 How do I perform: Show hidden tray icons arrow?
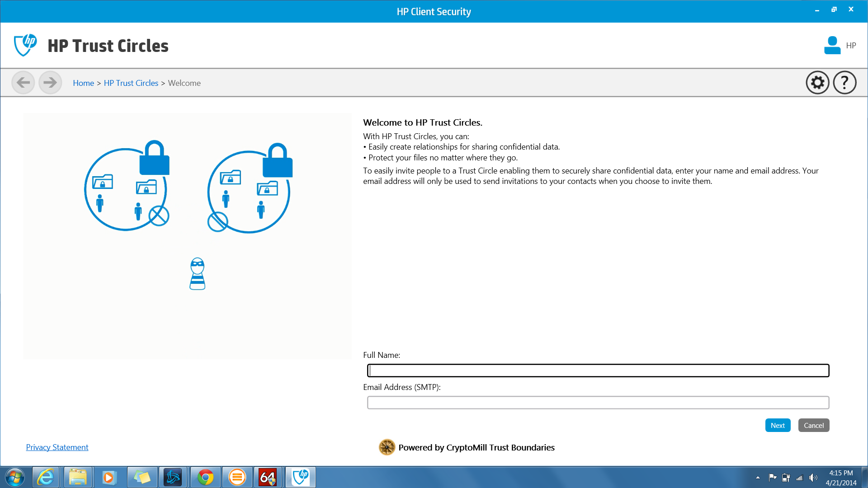(758, 478)
